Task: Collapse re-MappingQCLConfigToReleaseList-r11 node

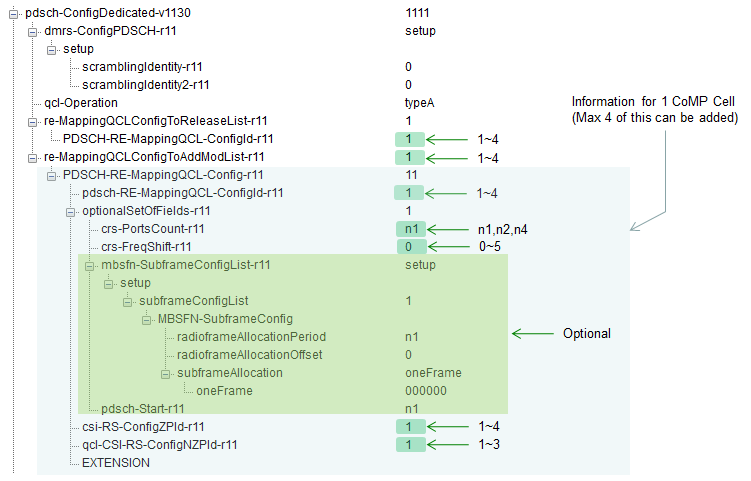Action: tap(33, 122)
